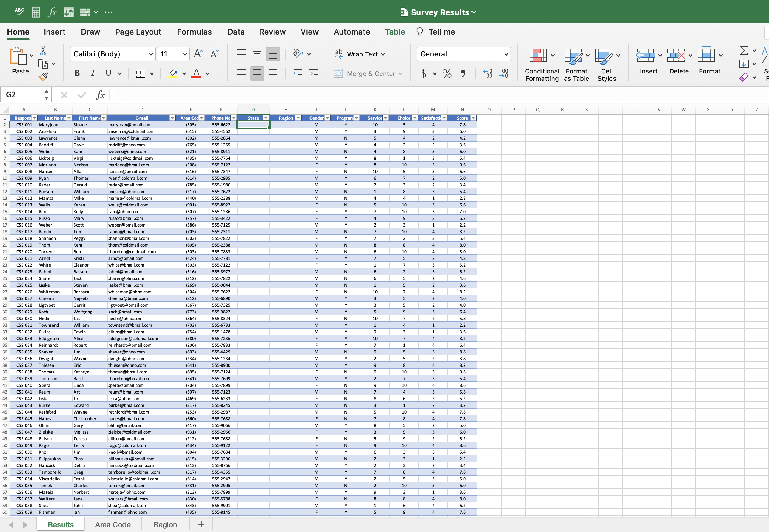The height and width of the screenshot is (532, 769).
Task: Open Conditional Formatting icon
Action: tap(538, 55)
